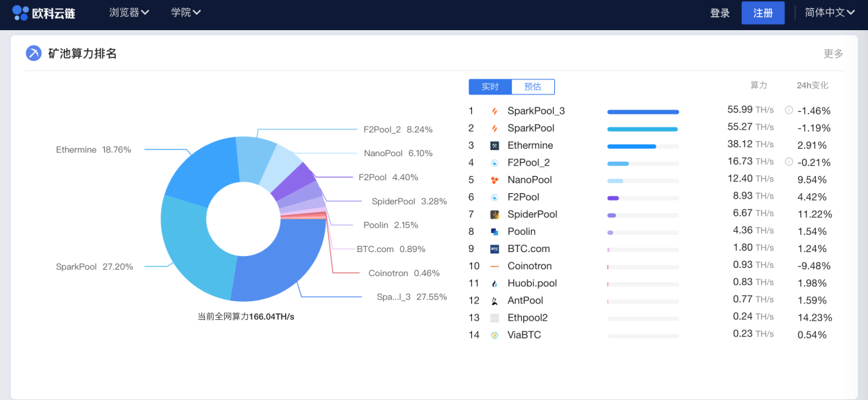Click the 算力 column header
This screenshot has width=868, height=400.
click(759, 86)
